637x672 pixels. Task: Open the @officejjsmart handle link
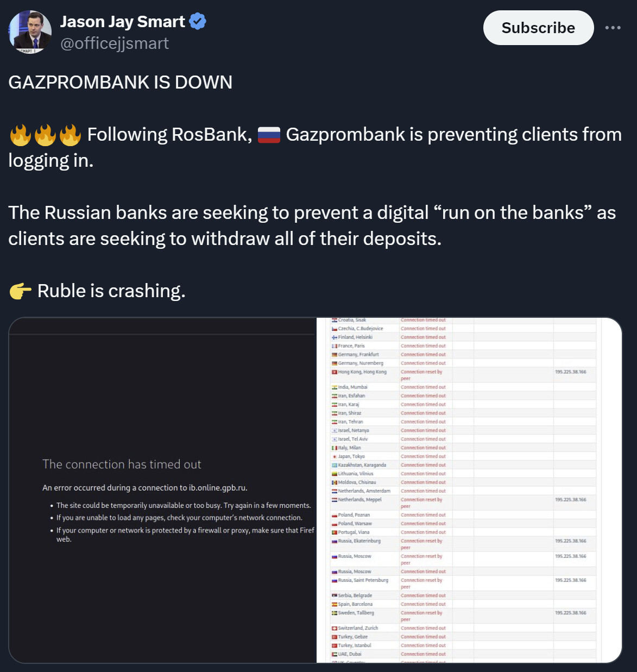pyautogui.click(x=115, y=43)
